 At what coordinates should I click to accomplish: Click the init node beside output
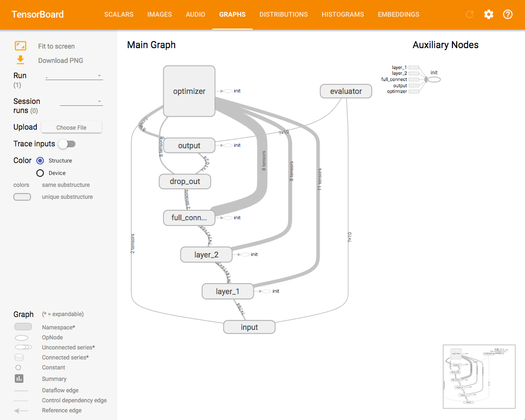click(x=228, y=145)
